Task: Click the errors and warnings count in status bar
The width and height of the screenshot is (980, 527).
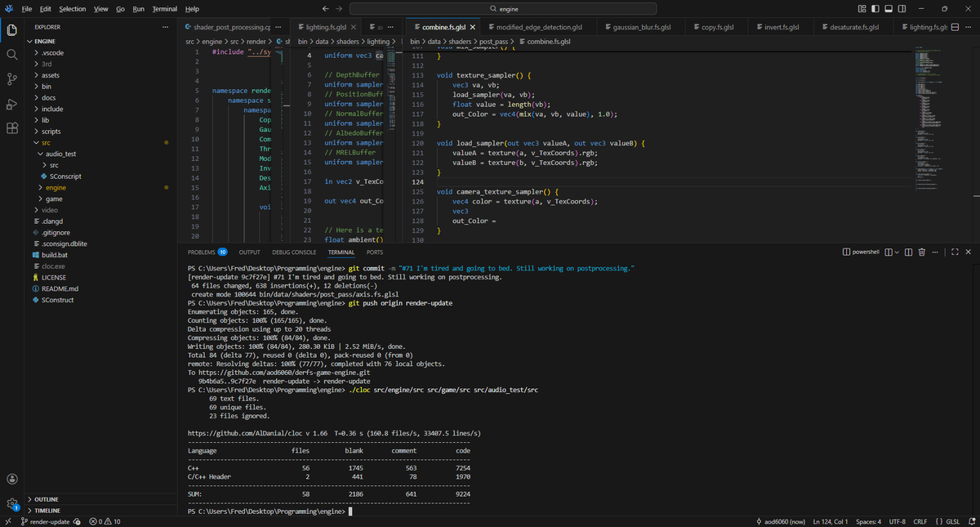Action: click(105, 521)
